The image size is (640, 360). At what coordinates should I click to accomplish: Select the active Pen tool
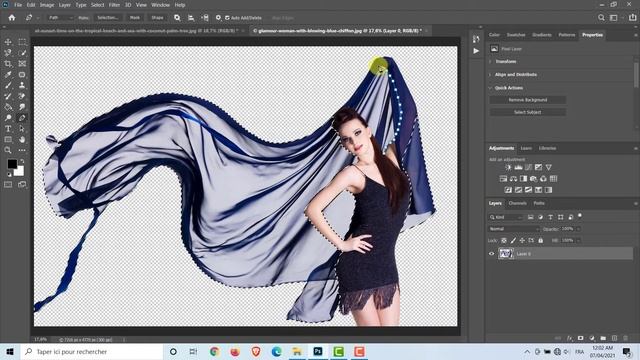click(x=22, y=118)
